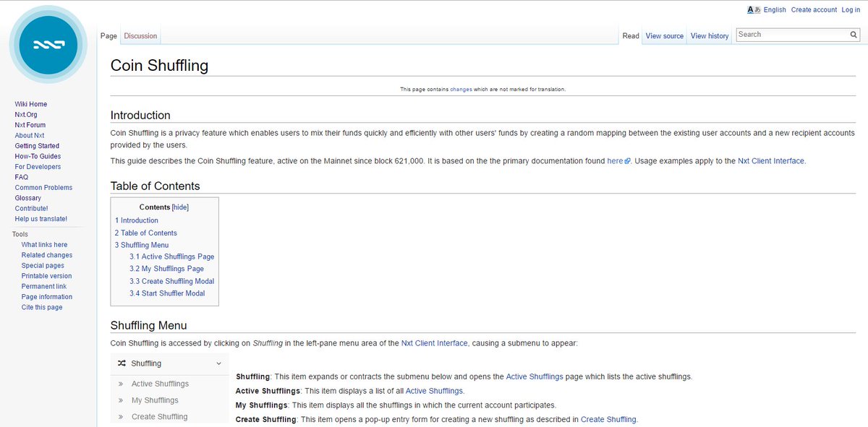Screen dimensions: 868x427
Task: Open Nxt Forum sidebar link
Action: click(30, 125)
